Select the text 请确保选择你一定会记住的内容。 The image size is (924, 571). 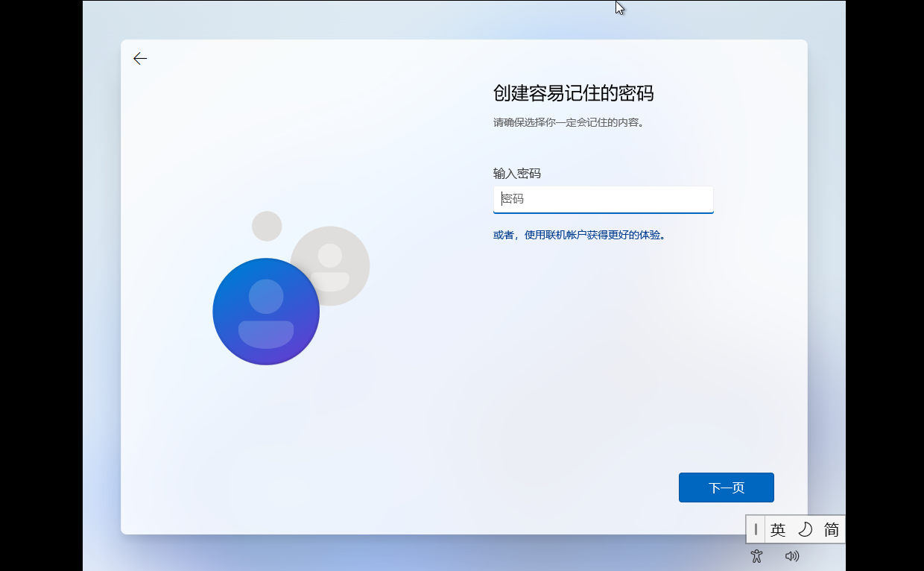[569, 122]
